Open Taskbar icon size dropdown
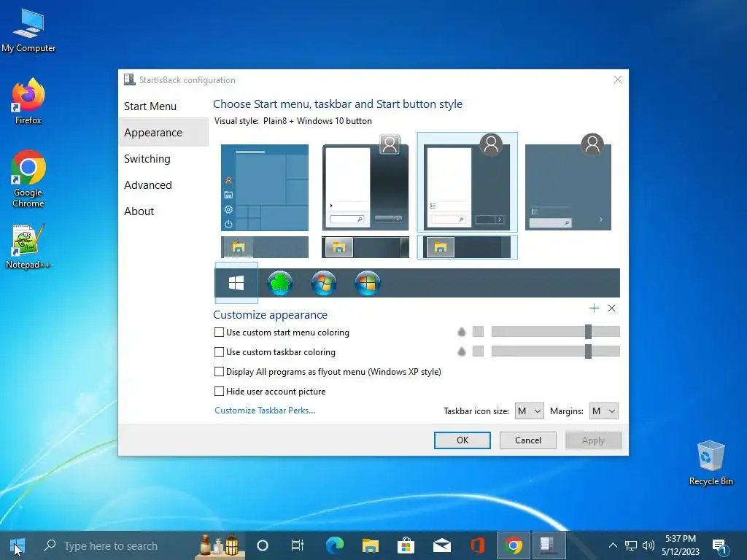 click(529, 411)
